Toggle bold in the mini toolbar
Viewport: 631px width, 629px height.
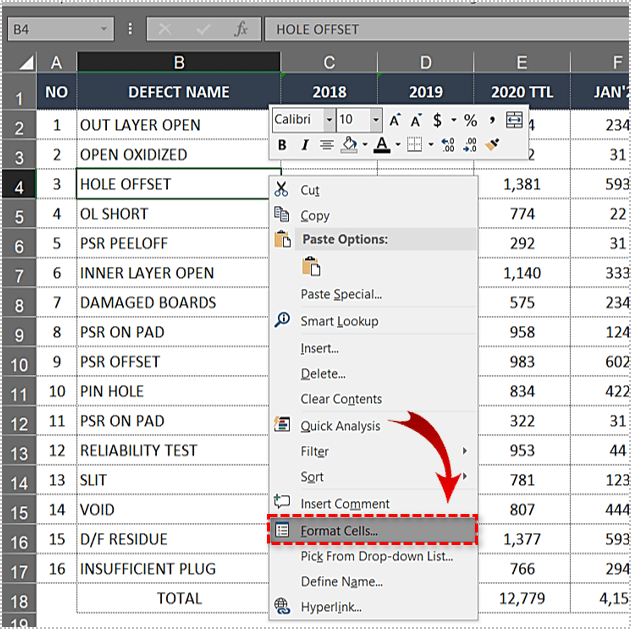tap(282, 146)
